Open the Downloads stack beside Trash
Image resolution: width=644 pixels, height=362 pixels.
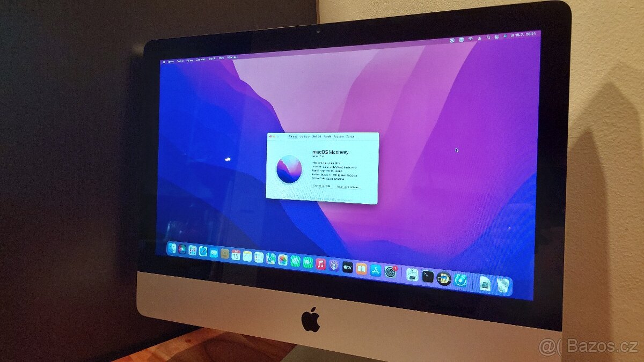(486, 283)
